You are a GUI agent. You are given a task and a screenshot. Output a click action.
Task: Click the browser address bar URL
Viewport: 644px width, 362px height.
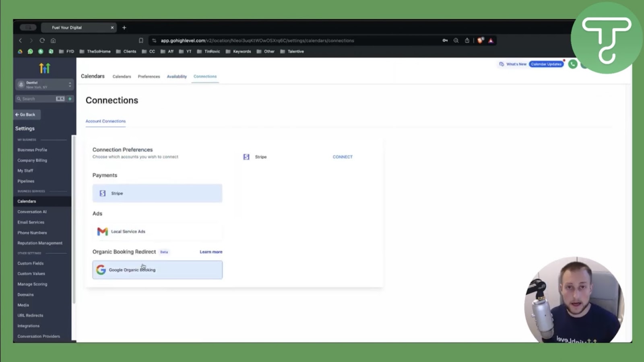257,41
